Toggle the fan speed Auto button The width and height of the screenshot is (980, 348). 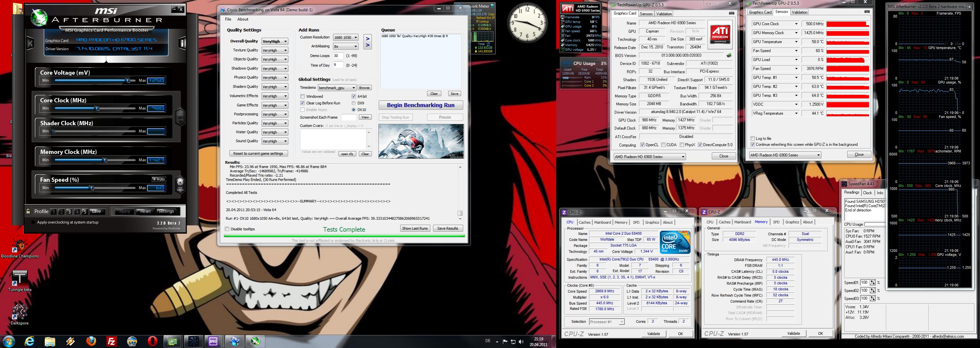[159, 179]
